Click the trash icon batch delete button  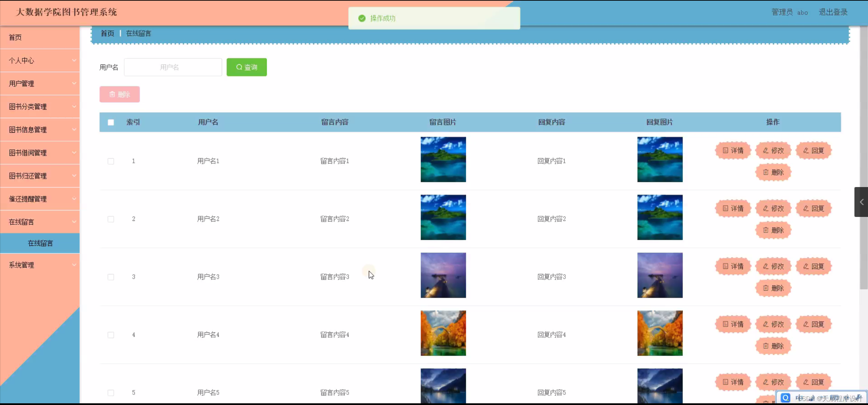[119, 94]
